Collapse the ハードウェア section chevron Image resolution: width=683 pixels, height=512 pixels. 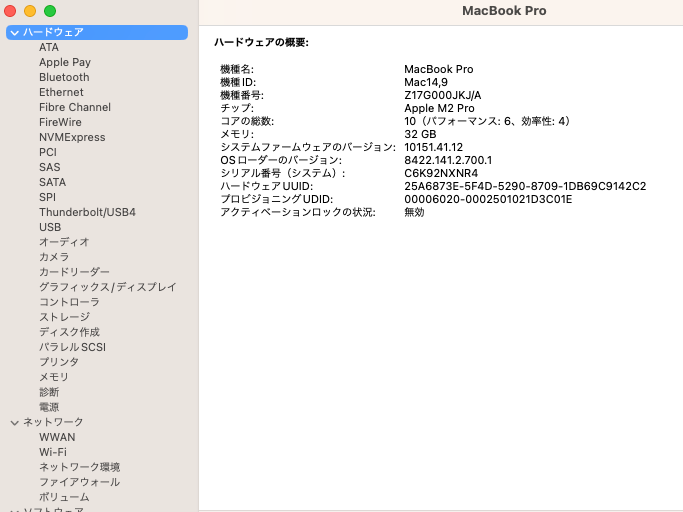[x=15, y=33]
